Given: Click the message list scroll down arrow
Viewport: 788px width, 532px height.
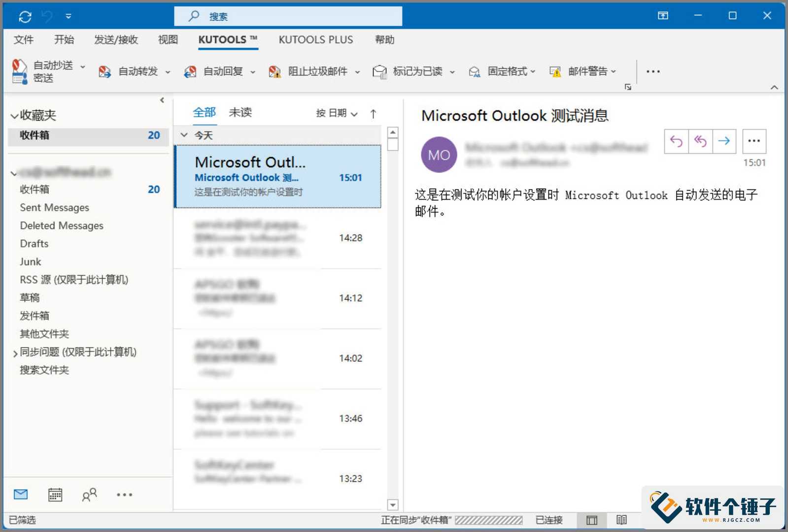Looking at the screenshot, I should pyautogui.click(x=393, y=505).
